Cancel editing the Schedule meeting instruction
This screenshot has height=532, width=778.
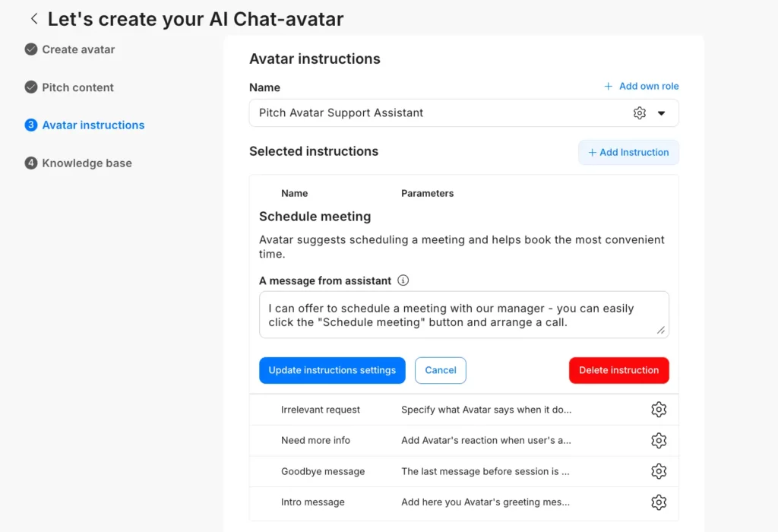440,370
